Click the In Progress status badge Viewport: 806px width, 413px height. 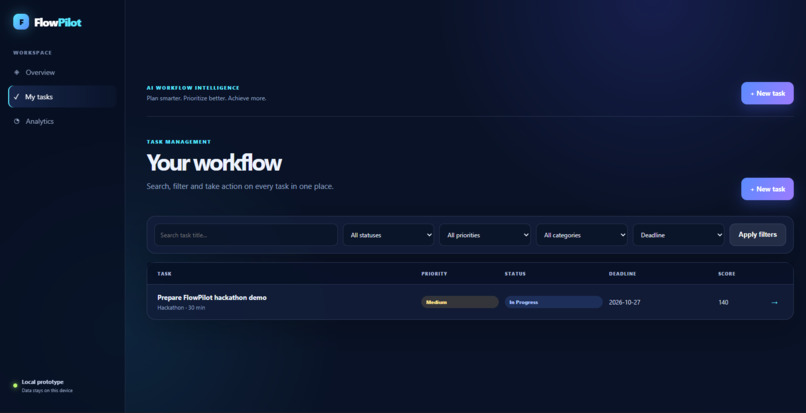pos(554,302)
